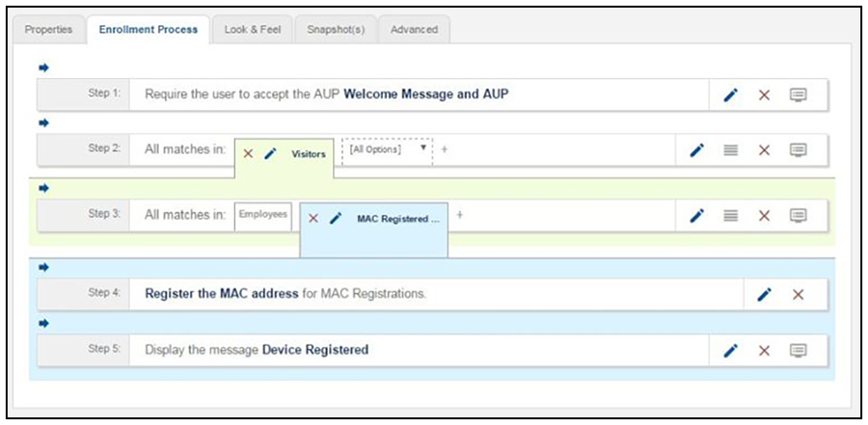Select the Employees branch in Step 3
868x425 pixels.
[x=263, y=215]
